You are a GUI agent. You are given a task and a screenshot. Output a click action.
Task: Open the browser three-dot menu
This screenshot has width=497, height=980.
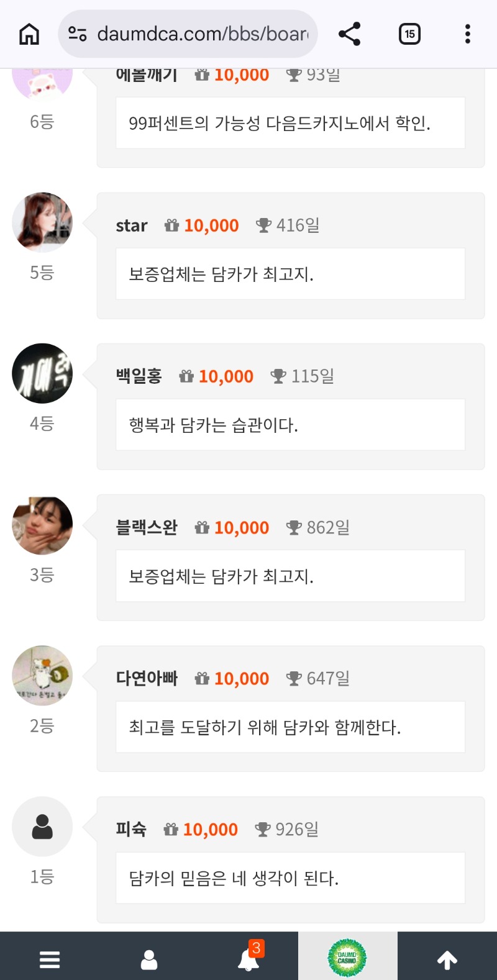point(467,34)
